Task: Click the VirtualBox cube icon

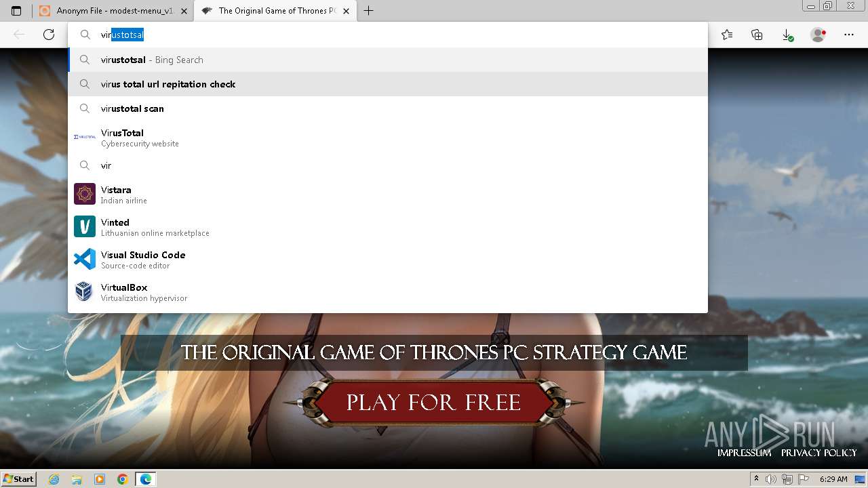Action: 84,291
